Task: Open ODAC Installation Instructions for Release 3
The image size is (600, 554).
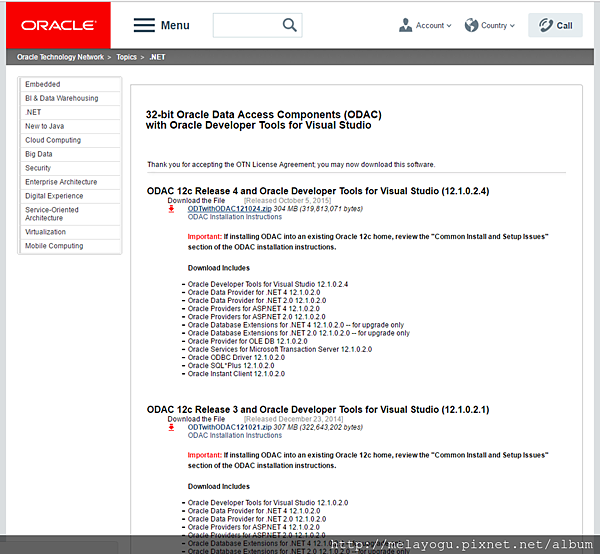Action: coord(235,435)
